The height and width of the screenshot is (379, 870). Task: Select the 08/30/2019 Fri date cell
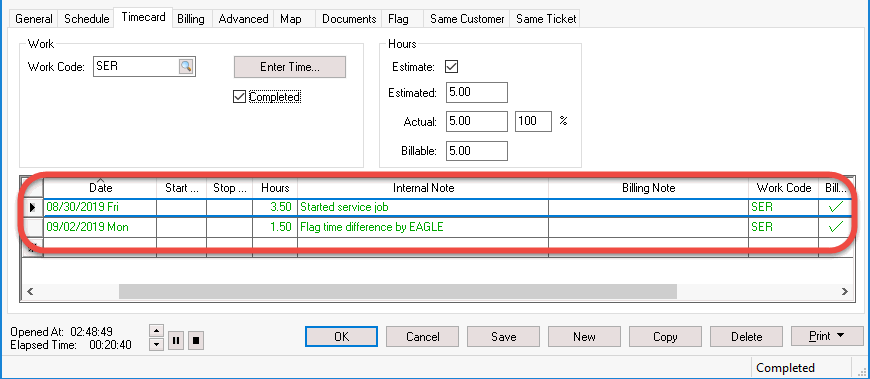coord(100,208)
